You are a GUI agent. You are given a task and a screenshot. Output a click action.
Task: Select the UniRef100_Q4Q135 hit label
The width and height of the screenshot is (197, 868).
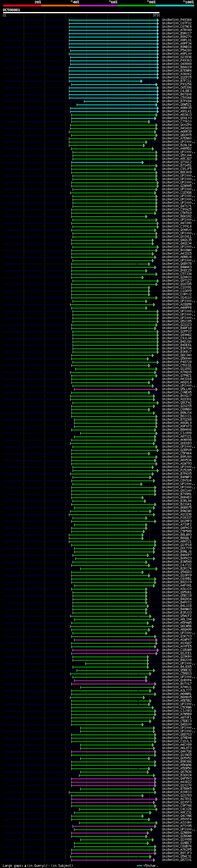point(177,240)
